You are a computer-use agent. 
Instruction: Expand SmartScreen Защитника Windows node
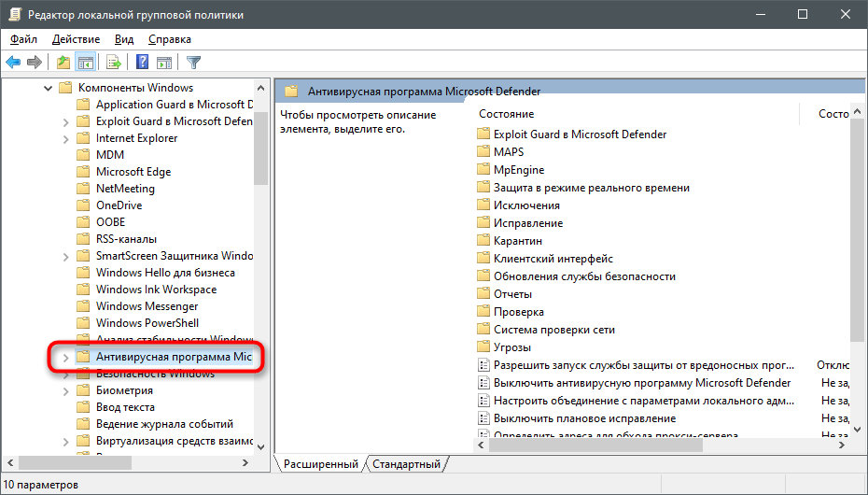tap(65, 256)
